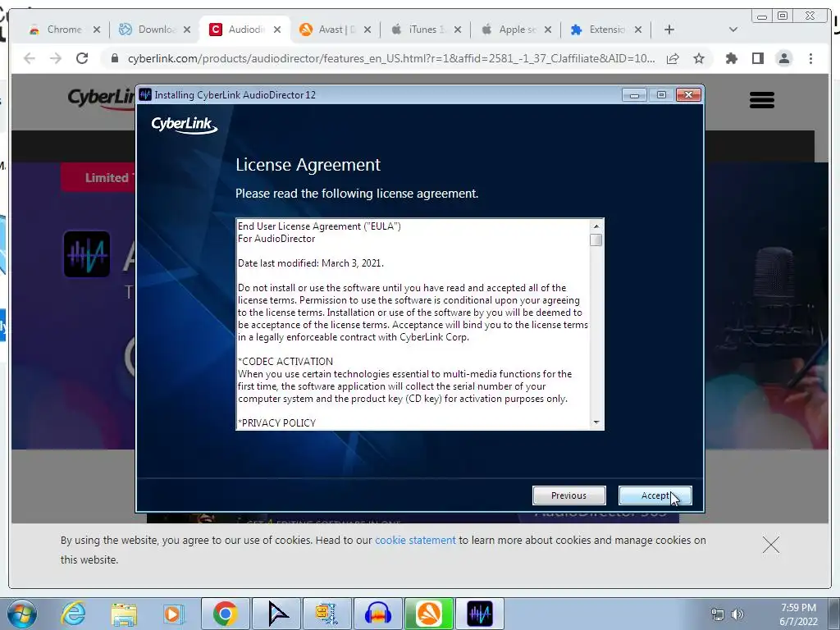Switch to the Avast tab
This screenshot has width=840, height=630.
(x=336, y=30)
